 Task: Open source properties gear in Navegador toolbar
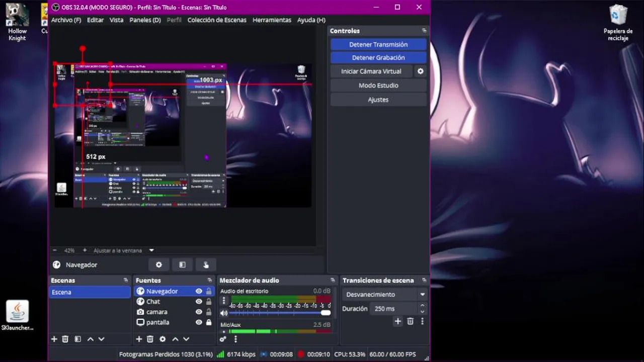(159, 265)
